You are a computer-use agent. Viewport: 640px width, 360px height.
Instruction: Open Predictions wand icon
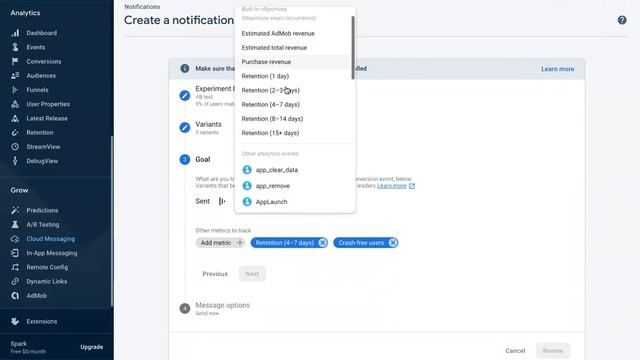pos(15,211)
